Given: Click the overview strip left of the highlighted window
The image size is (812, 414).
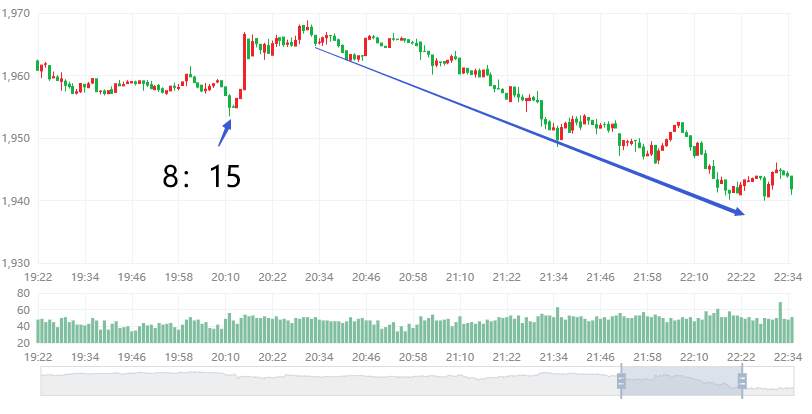Looking at the screenshot, I should (330, 381).
